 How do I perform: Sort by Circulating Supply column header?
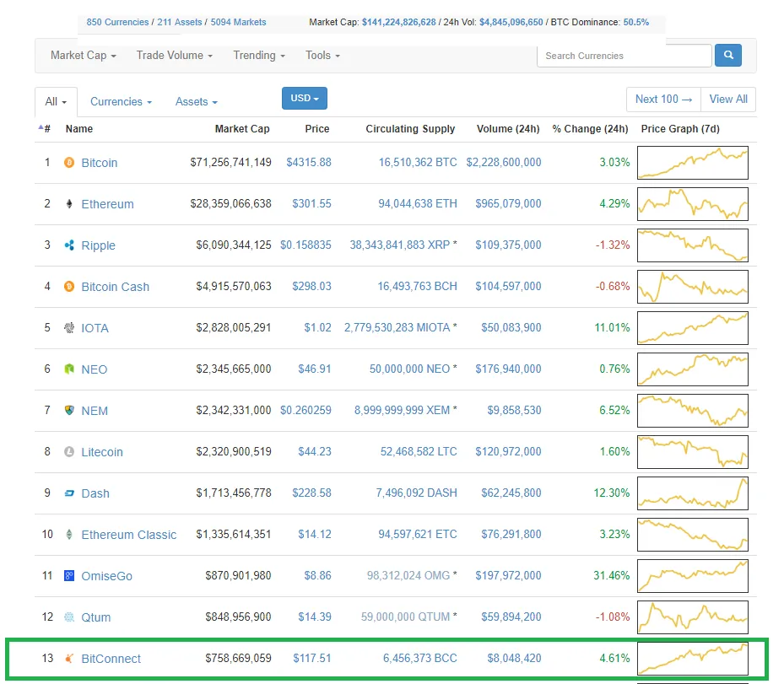(410, 129)
